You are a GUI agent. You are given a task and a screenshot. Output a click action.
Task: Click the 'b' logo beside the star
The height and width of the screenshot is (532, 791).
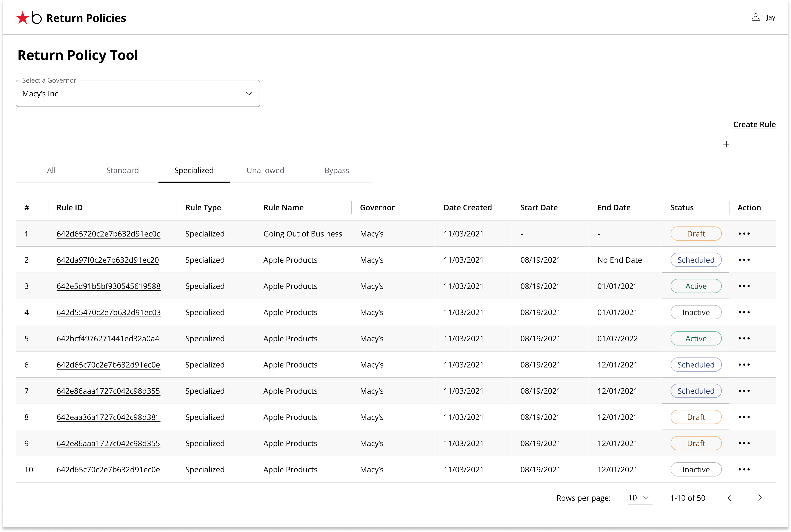click(36, 17)
